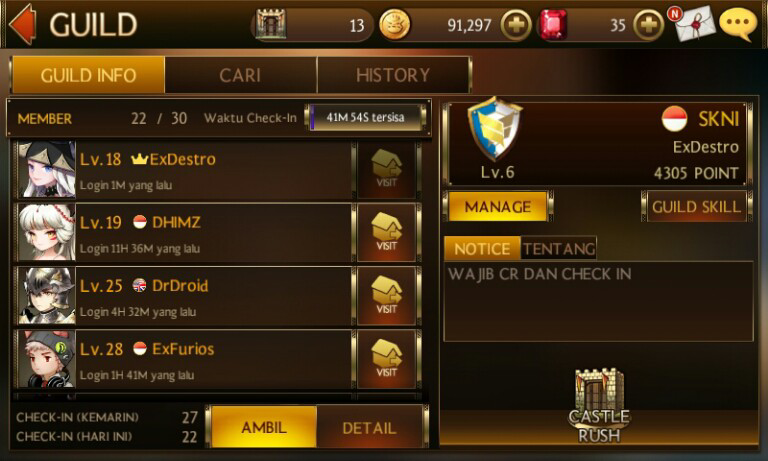Viewport: 768px width, 461px height.
Task: Open the mailbox envelope icon
Action: [x=694, y=23]
